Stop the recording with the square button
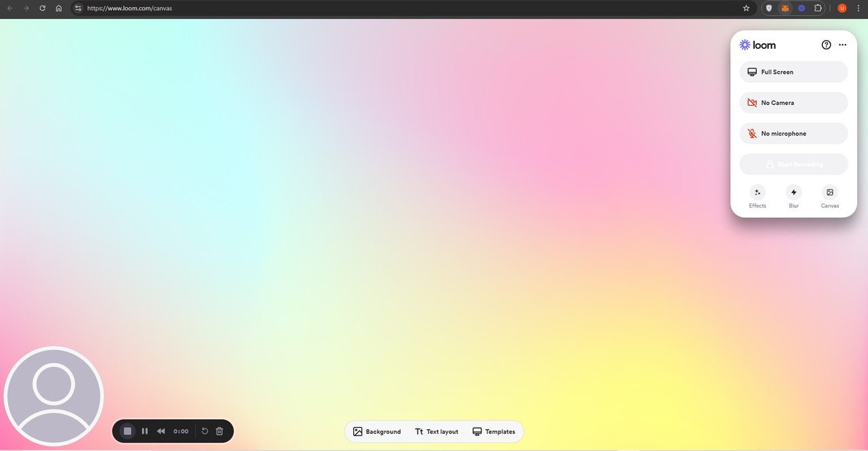 tap(127, 431)
